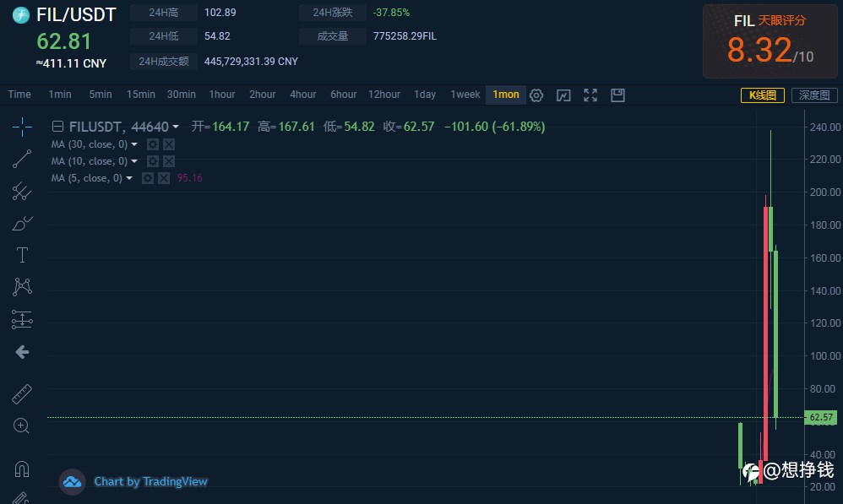This screenshot has width=843, height=504.
Task: Click the 62.57 price label on axis
Action: 820,417
